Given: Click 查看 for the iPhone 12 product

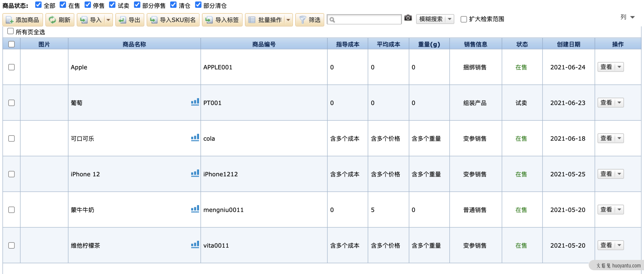Looking at the screenshot, I should click(x=606, y=174).
